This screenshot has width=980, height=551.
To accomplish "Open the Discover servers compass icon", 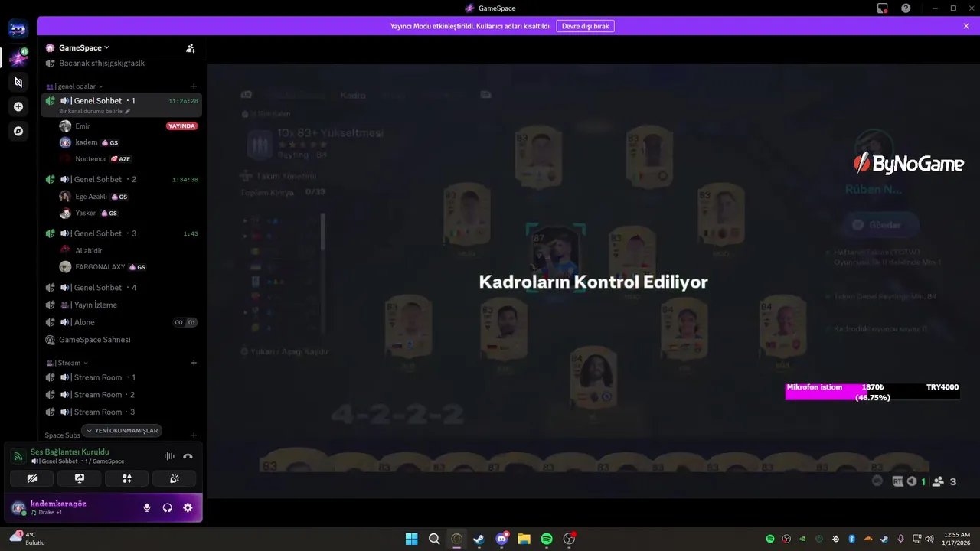I will [x=18, y=131].
